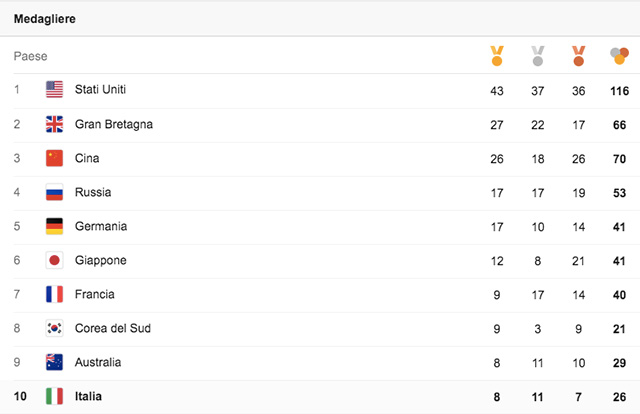Click the total medals column icon

pyautogui.click(x=619, y=56)
